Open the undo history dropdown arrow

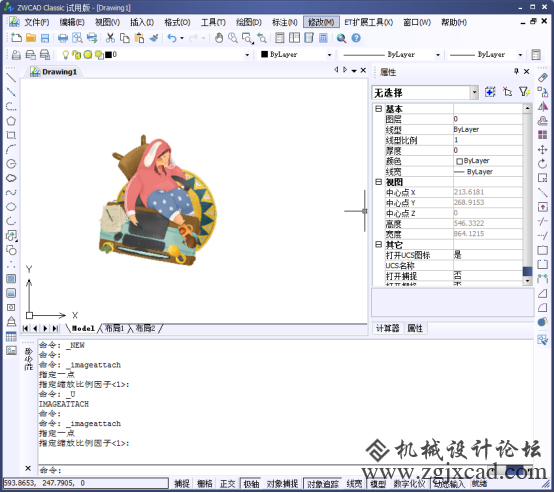click(x=182, y=38)
